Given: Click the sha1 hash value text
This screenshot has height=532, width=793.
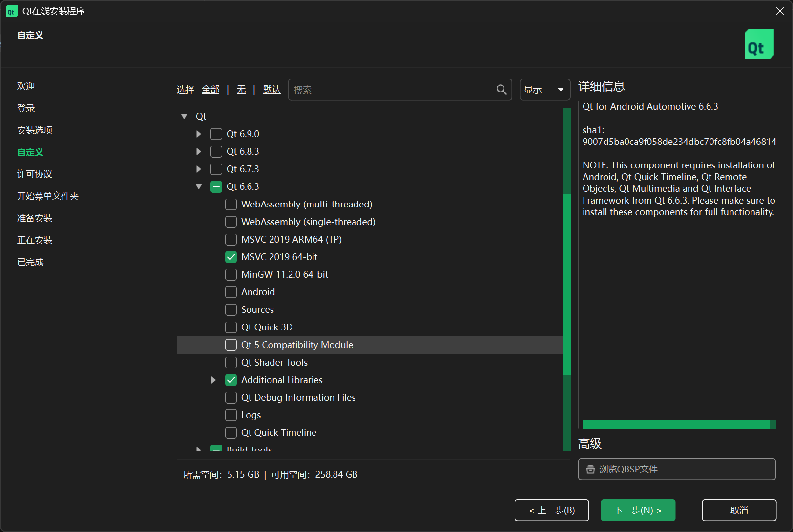Looking at the screenshot, I should tap(679, 142).
